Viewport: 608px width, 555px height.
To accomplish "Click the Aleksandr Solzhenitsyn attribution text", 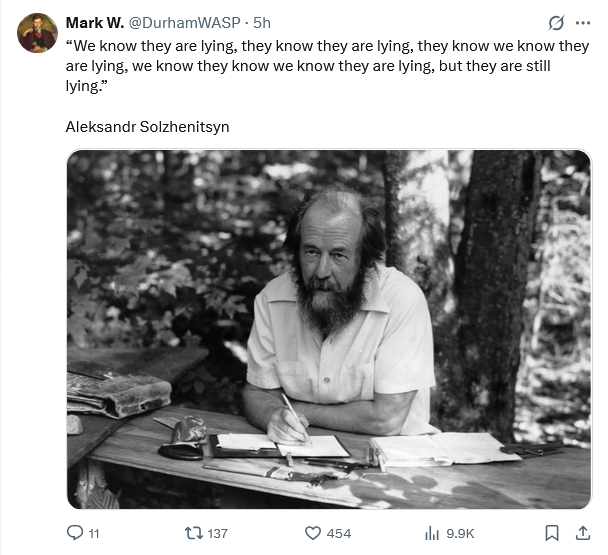I will [x=147, y=127].
